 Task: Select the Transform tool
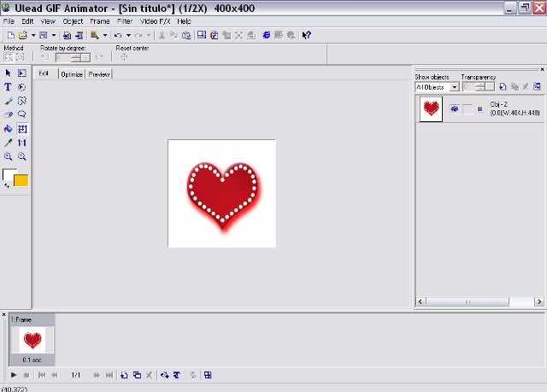[22, 129]
